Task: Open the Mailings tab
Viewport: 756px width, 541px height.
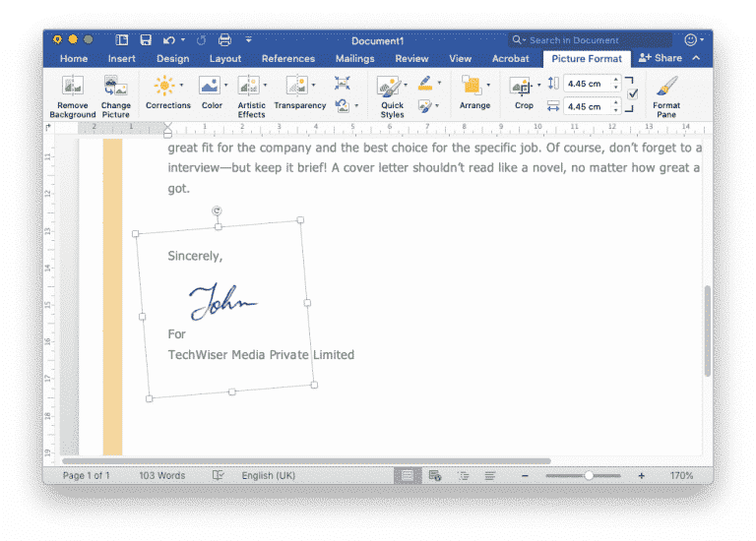Action: [354, 58]
